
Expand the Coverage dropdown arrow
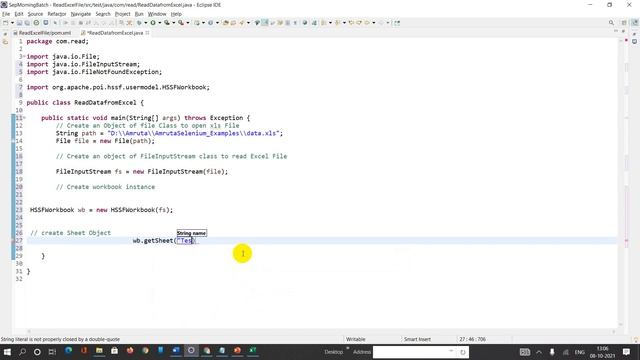pos(173,23)
